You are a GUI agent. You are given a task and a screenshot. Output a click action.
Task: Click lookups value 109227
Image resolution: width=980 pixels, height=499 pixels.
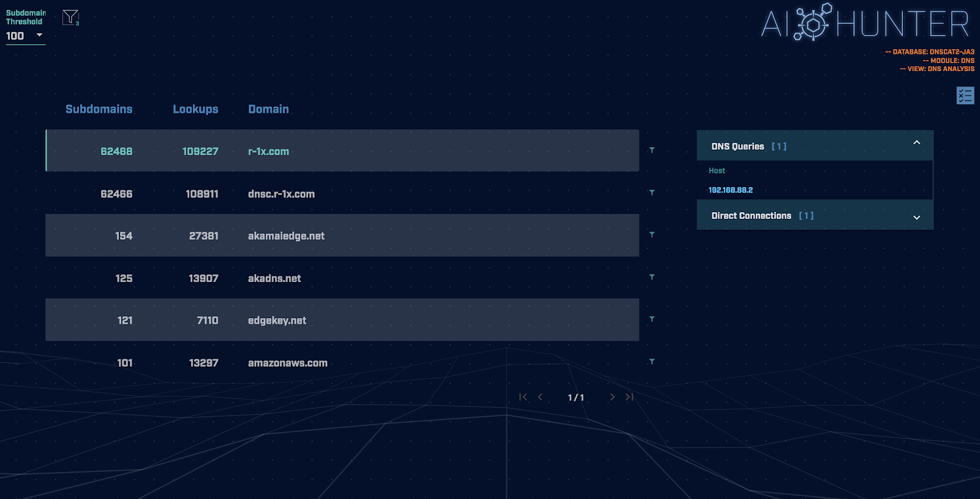(200, 151)
